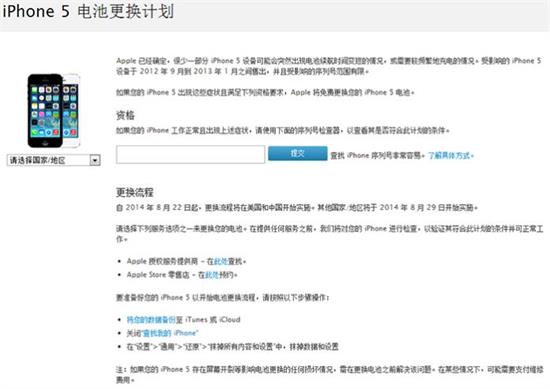The image size is (550, 389).
Task: Open the 查找我的 iPhone link
Action: pyautogui.click(x=170, y=333)
